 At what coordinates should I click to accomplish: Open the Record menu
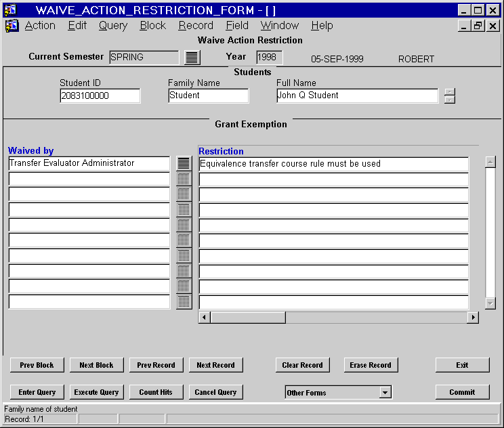click(x=196, y=25)
